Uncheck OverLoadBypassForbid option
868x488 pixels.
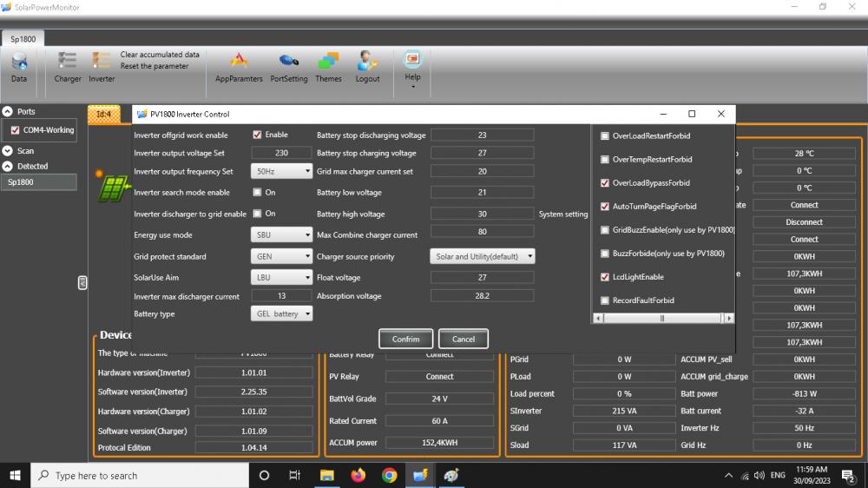[x=604, y=183]
